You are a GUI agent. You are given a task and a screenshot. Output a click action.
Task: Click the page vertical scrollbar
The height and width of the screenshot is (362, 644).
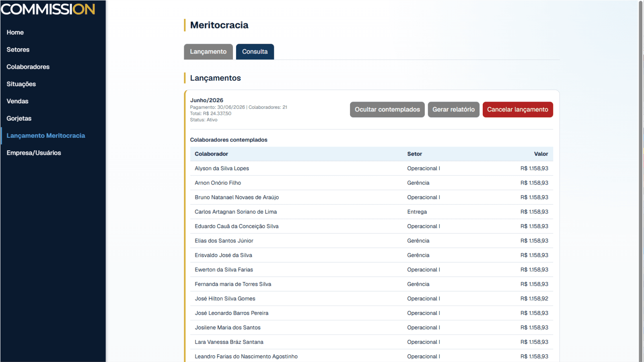point(641,181)
